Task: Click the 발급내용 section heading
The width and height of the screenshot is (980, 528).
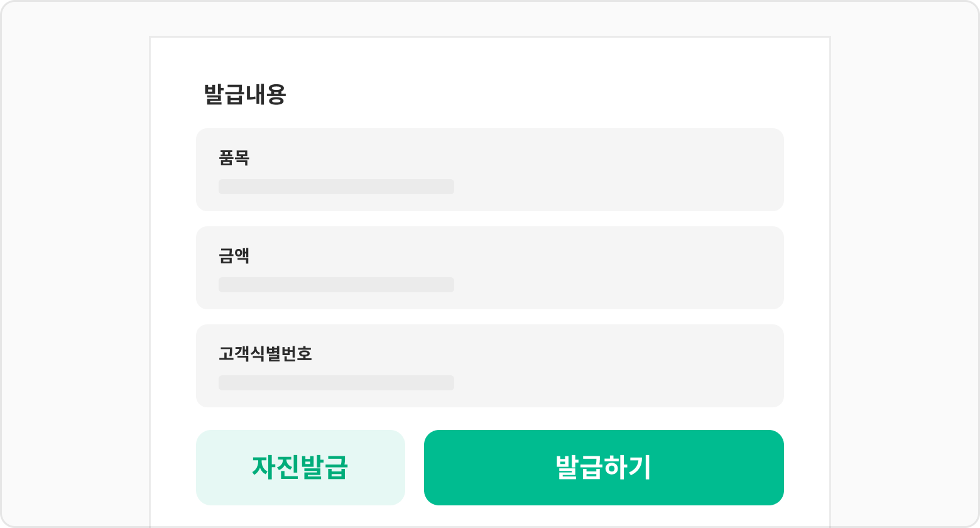Action: (245, 95)
